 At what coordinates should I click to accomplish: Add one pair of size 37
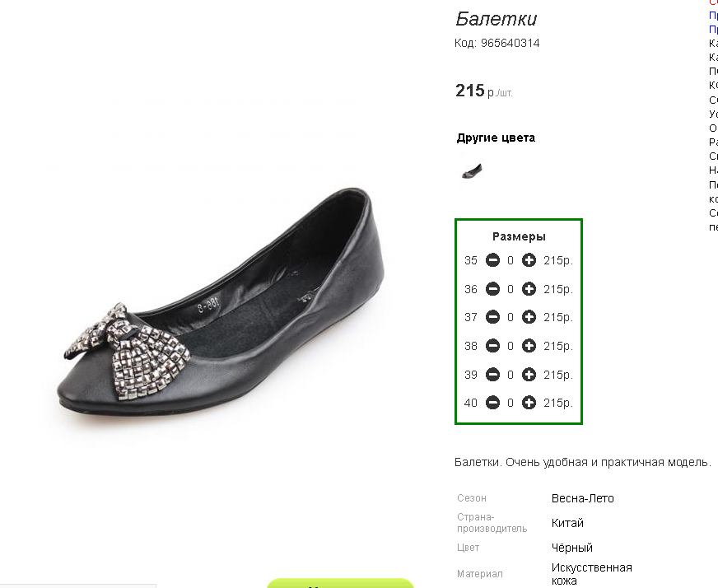click(529, 317)
